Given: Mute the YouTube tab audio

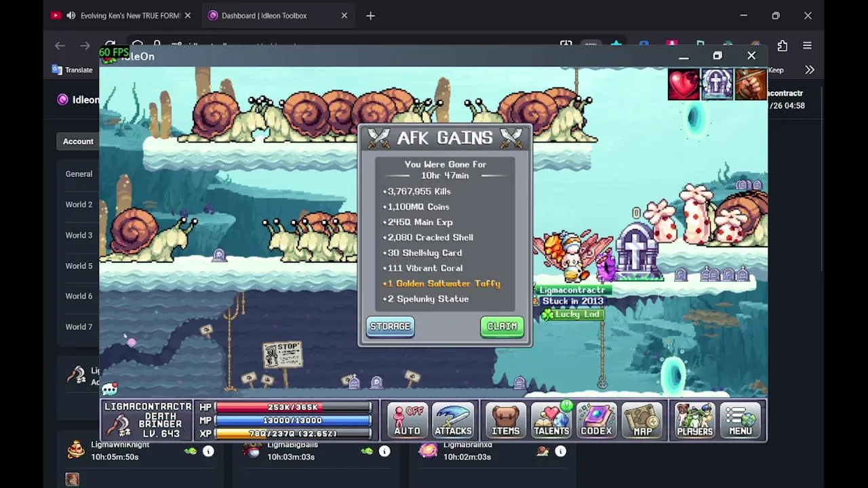Looking at the screenshot, I should tap(71, 16).
